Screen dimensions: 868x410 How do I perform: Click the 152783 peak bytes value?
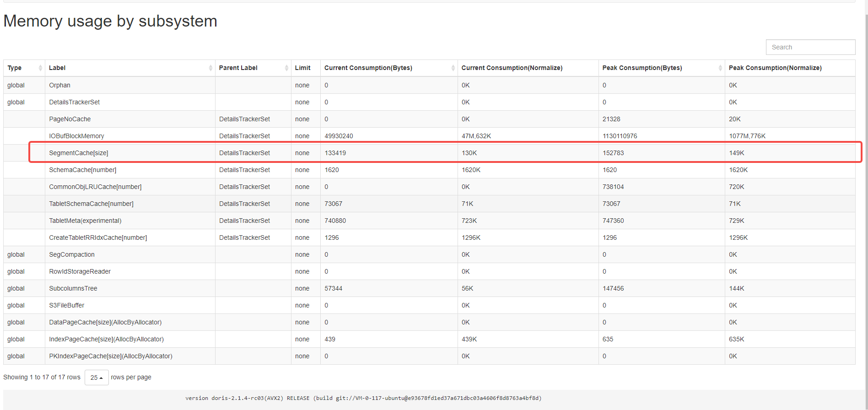pyautogui.click(x=613, y=153)
